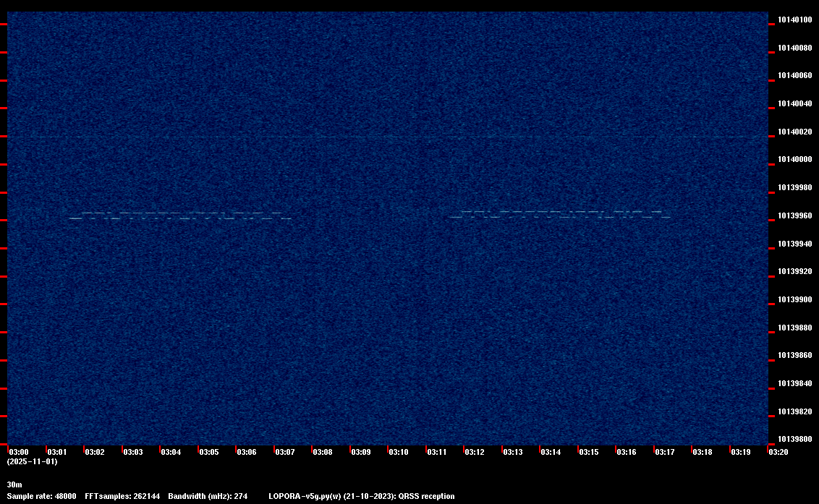Click the 10140020 frequency label
The height and width of the screenshot is (504, 819).
(x=795, y=132)
